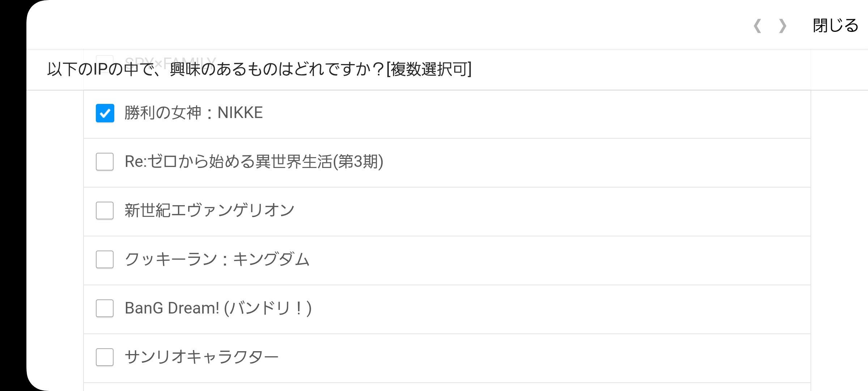Image resolution: width=868 pixels, height=391 pixels.
Task: Click the faded SPY×FAMILY label behind header
Action: 170,59
